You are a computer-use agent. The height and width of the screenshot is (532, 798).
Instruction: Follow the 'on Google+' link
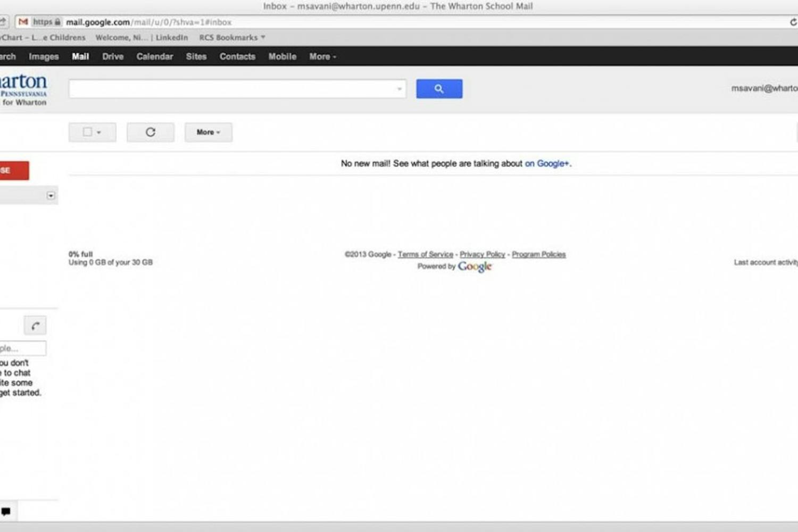pyautogui.click(x=547, y=163)
